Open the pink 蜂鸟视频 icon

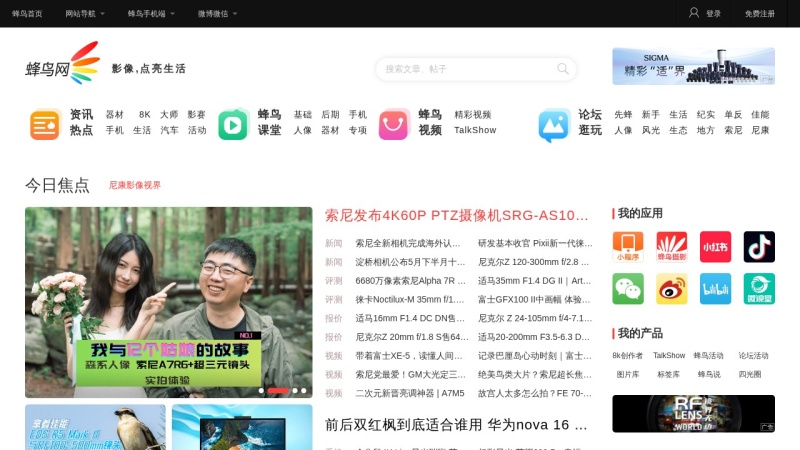click(394, 124)
